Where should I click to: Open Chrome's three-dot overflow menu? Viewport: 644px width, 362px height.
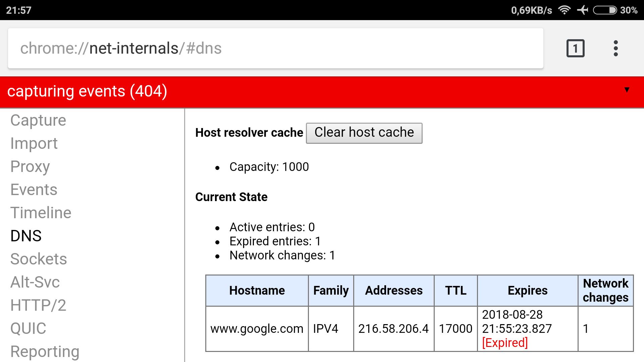(615, 49)
